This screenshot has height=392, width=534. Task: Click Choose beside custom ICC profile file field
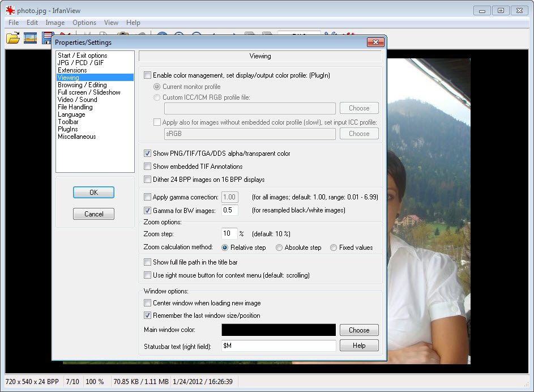tap(359, 108)
